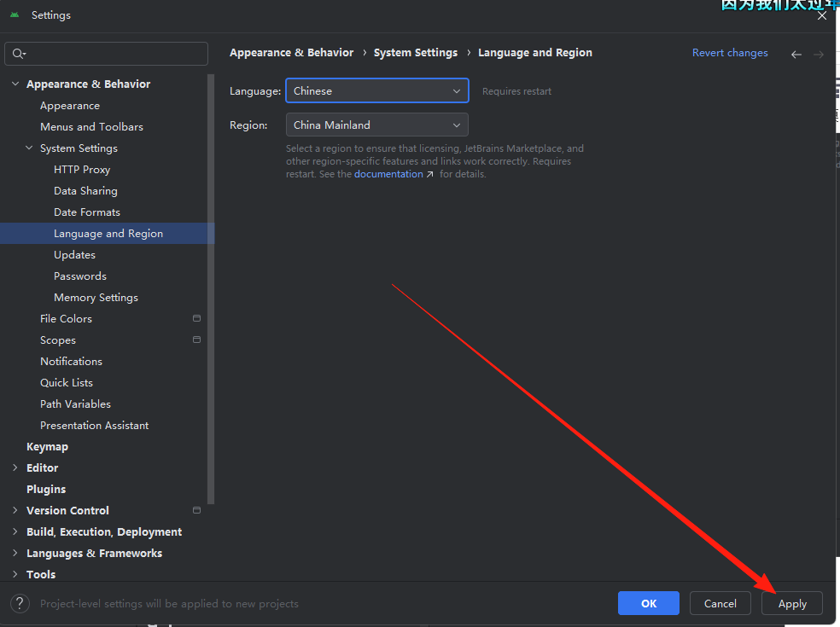Viewport: 840px width, 627px height.
Task: Navigate forward with the right arrow icon
Action: [818, 54]
